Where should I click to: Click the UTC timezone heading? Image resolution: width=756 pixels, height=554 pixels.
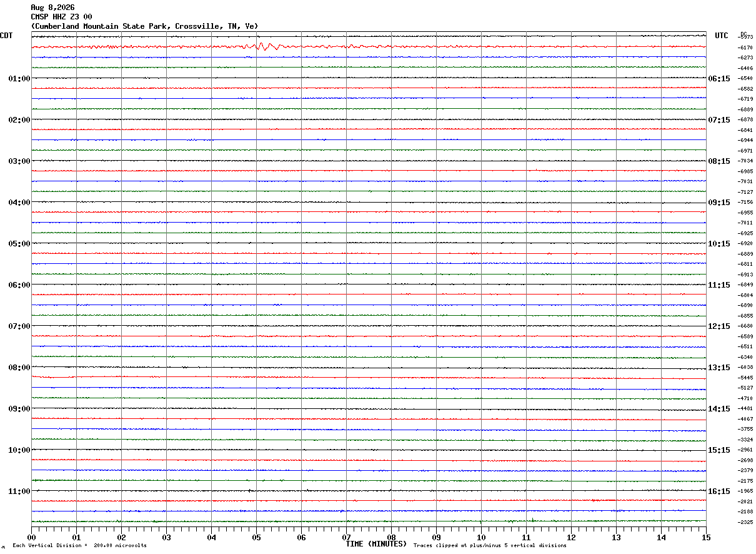pyautogui.click(x=722, y=36)
